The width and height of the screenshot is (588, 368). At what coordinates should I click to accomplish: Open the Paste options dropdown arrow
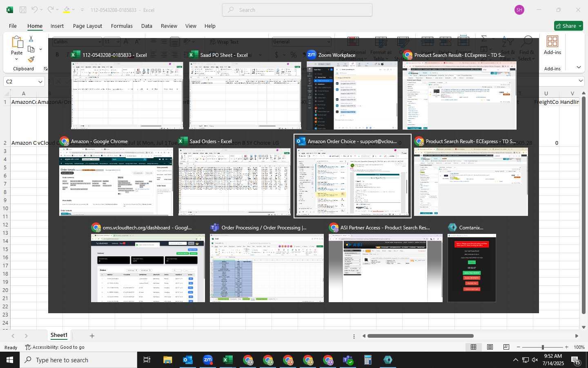point(17,59)
